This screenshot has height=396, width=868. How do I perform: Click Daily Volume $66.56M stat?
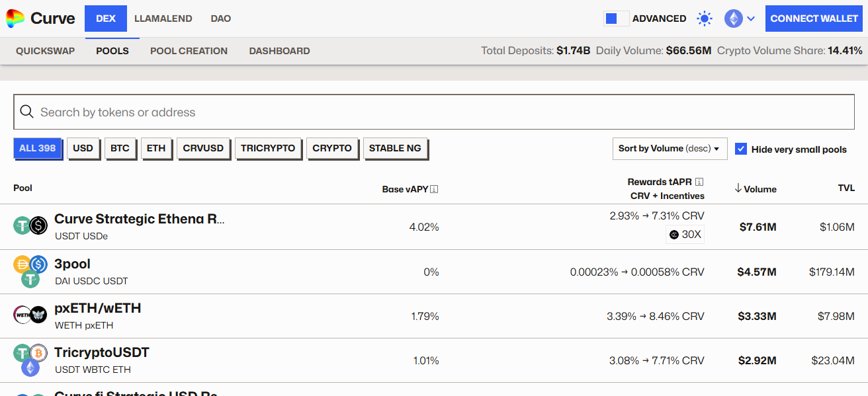click(x=654, y=51)
